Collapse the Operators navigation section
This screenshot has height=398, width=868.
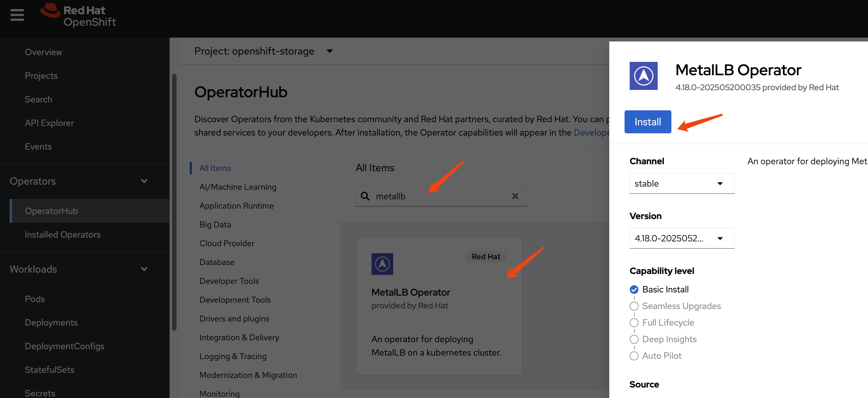click(x=144, y=181)
